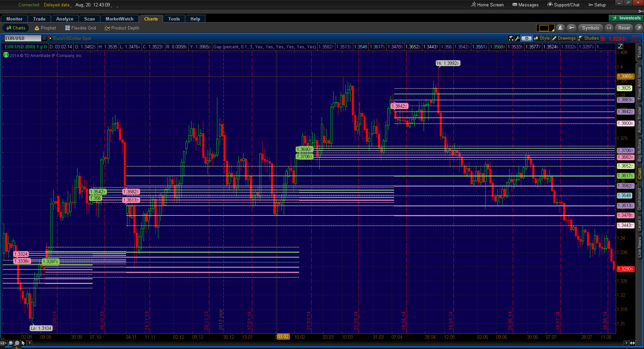This screenshot has height=349, width=644.
Task: Switch to the MarketWatch tab
Action: 119,19
